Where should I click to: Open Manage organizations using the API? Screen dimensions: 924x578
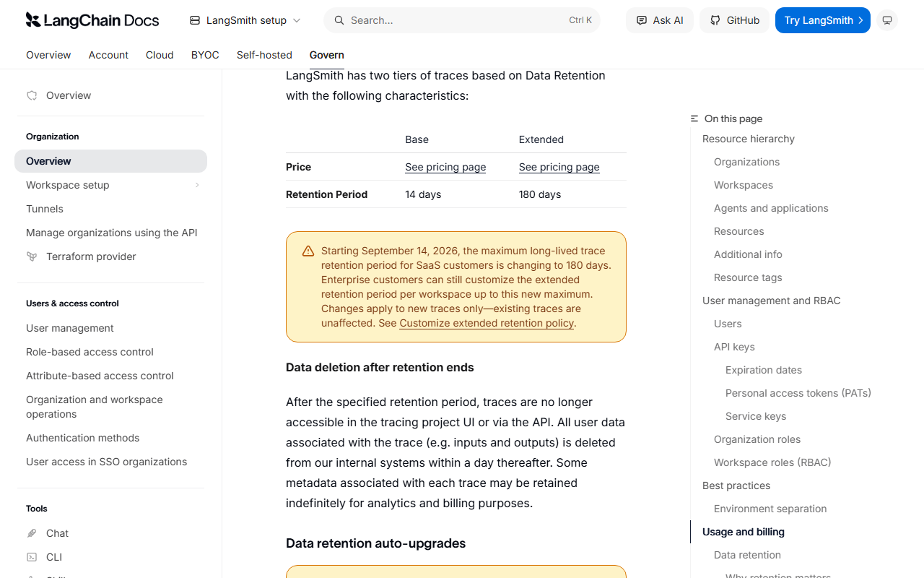click(x=110, y=233)
